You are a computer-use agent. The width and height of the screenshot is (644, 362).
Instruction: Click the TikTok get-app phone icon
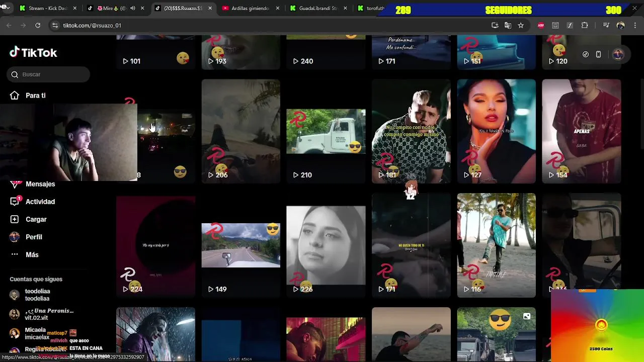point(598,54)
